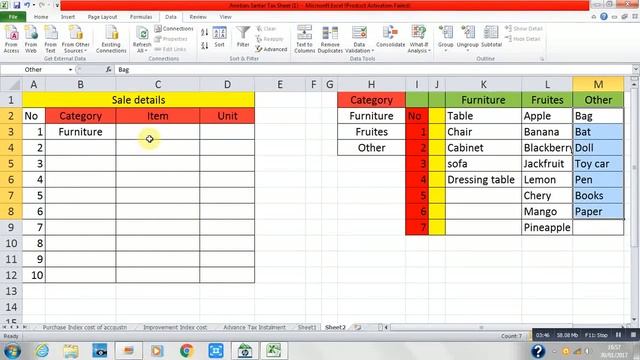
Task: Expand the formula bar
Action: coord(636,70)
